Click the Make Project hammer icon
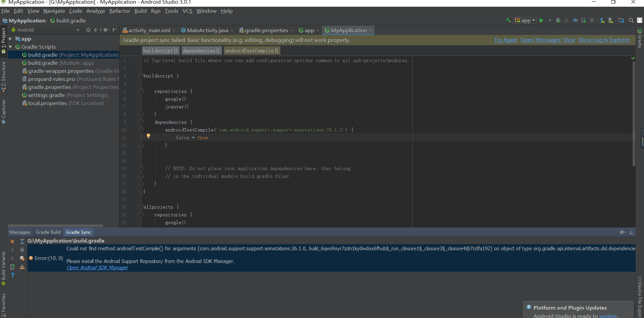This screenshot has height=318, width=644. click(x=508, y=20)
